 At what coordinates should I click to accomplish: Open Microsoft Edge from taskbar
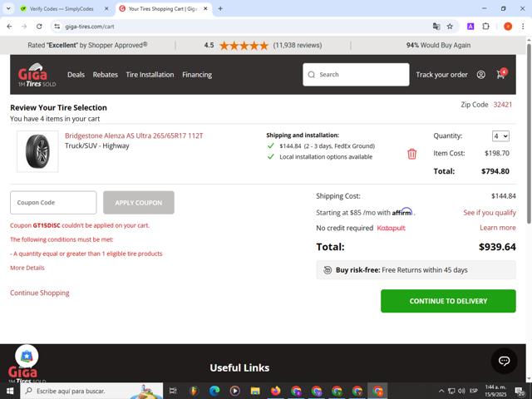point(214,391)
